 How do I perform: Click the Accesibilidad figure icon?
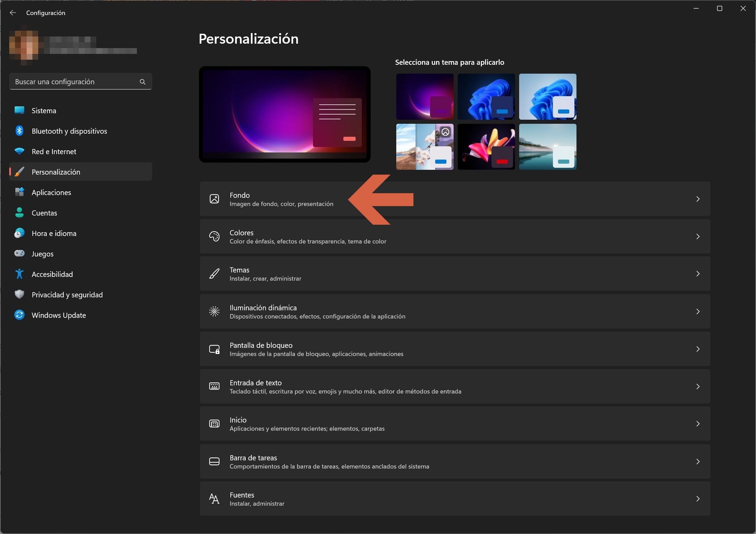19,274
